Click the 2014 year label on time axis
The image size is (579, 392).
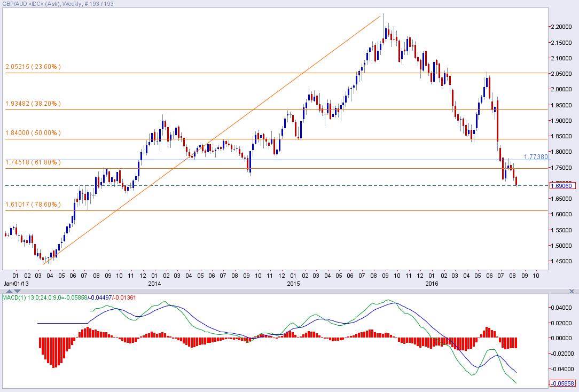coord(154,284)
